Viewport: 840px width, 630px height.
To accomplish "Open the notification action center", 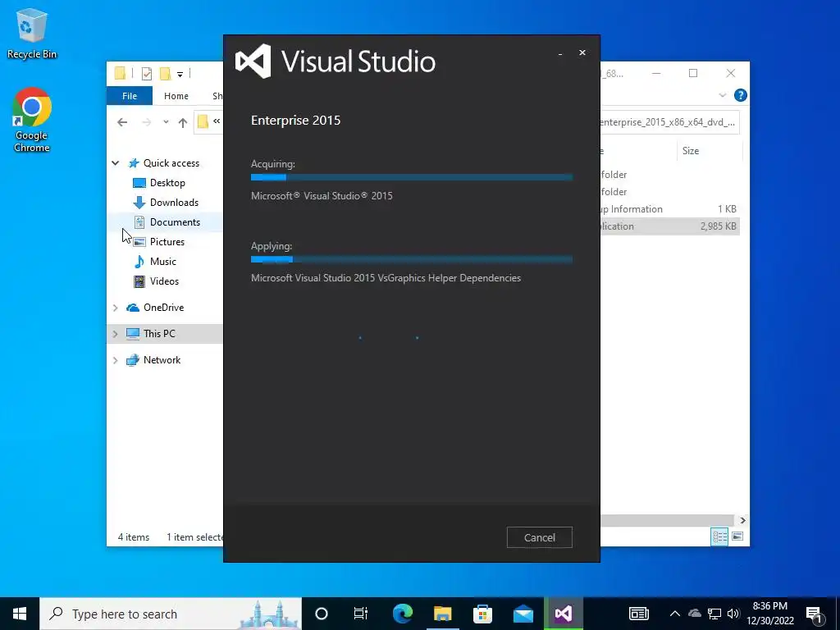I will [815, 614].
